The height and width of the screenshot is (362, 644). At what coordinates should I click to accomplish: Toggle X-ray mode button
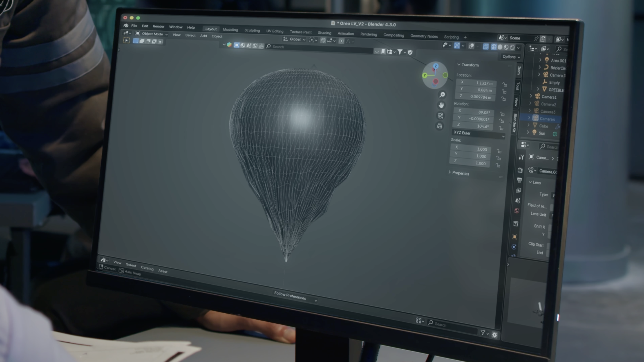pyautogui.click(x=485, y=47)
